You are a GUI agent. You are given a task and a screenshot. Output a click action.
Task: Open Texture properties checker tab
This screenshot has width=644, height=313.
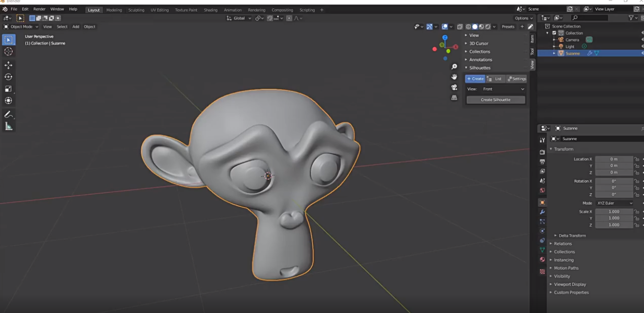[542, 272]
